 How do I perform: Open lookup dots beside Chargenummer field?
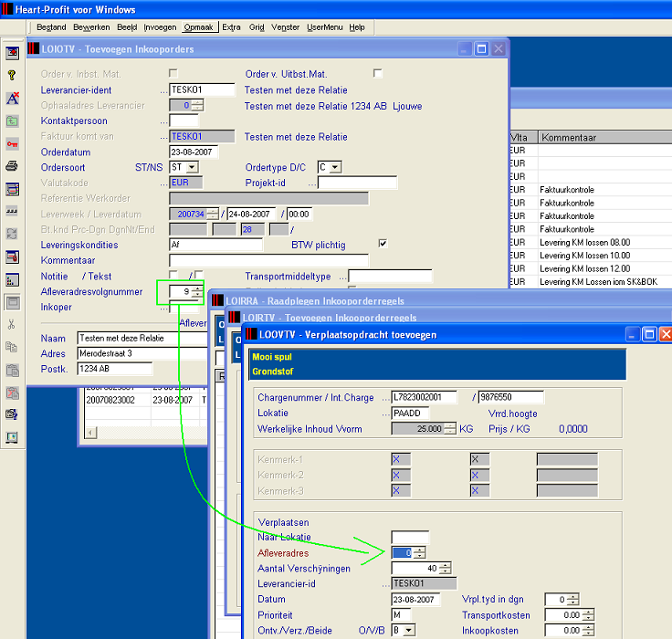(x=386, y=399)
